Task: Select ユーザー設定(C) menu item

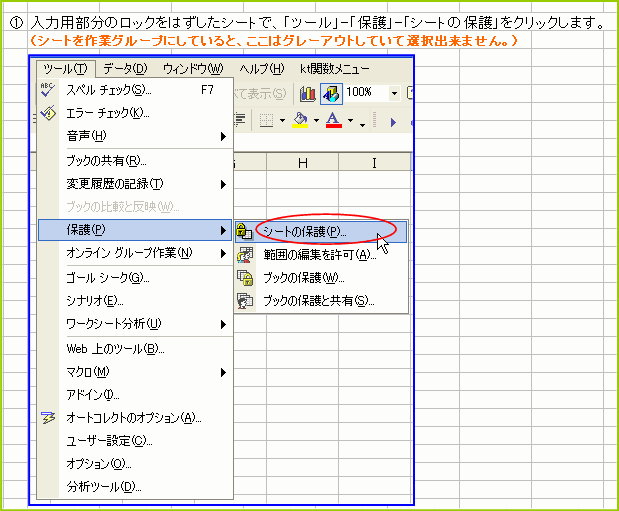Action: (135, 441)
